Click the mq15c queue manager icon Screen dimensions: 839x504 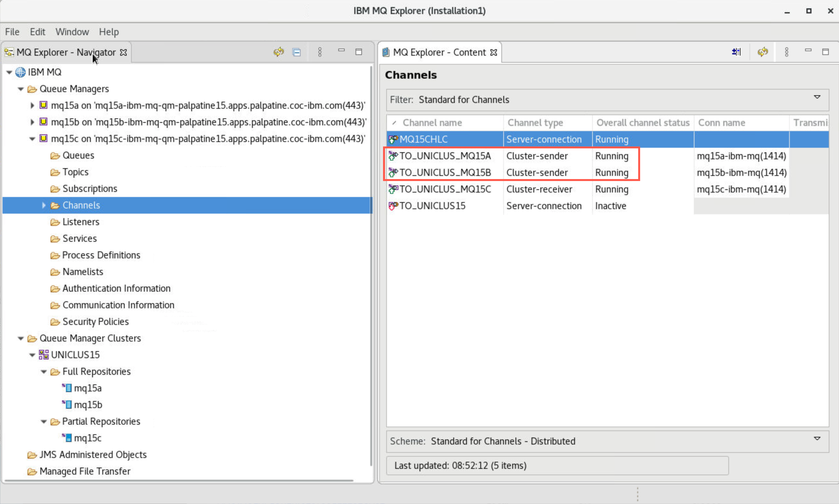pos(43,138)
